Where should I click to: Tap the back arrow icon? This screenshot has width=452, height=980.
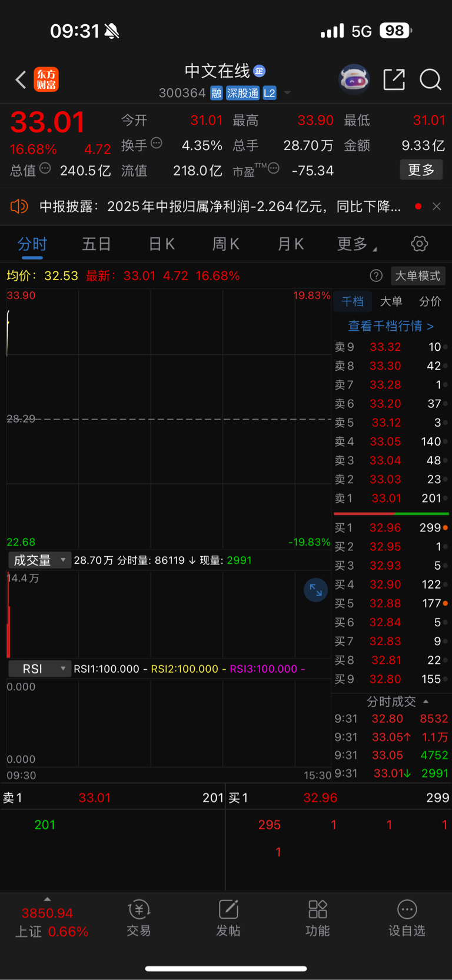[21, 79]
